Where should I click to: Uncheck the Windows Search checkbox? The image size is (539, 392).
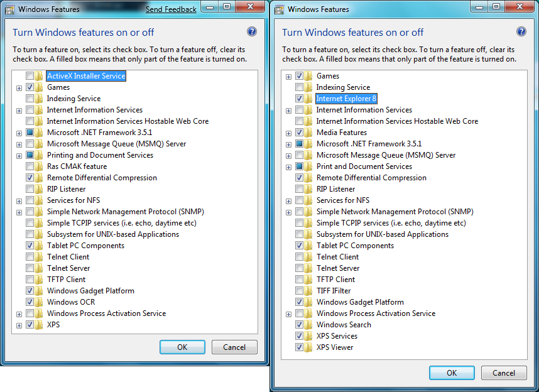click(300, 325)
